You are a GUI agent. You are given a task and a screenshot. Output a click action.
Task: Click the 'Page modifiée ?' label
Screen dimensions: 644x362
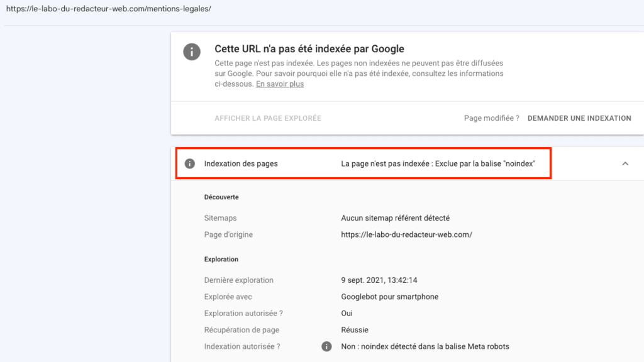point(491,118)
